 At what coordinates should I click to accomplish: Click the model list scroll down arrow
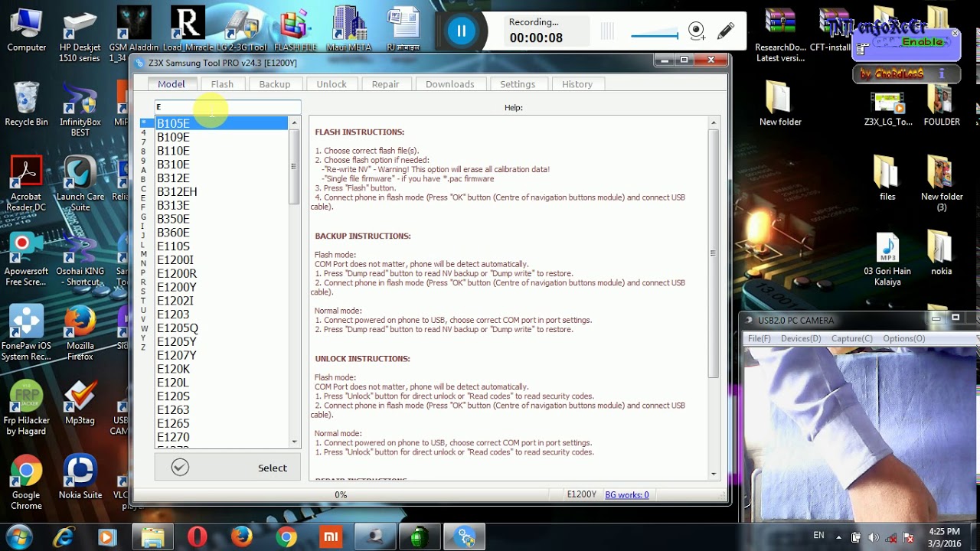(294, 442)
